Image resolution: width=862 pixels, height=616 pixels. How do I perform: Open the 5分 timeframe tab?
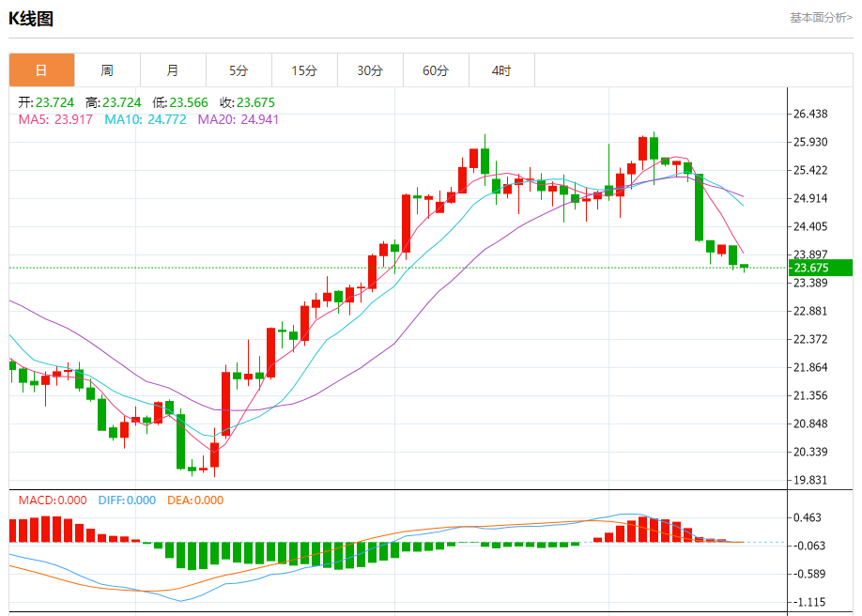(x=239, y=70)
